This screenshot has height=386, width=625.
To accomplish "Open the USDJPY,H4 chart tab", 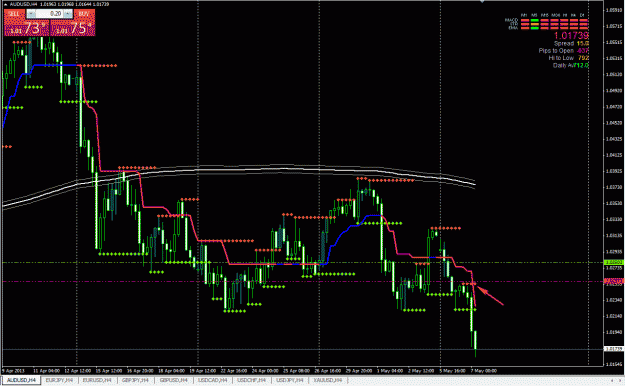I will coord(290,380).
